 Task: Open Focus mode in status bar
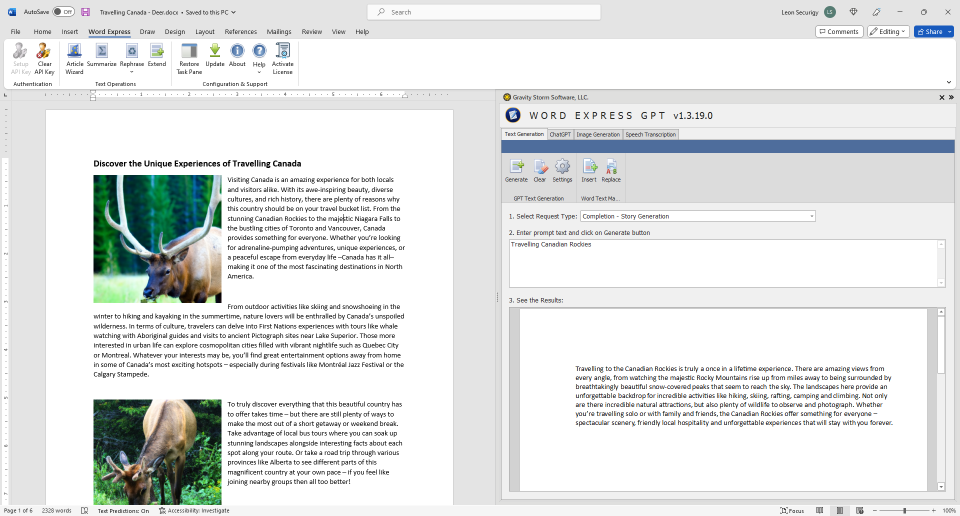click(792, 510)
